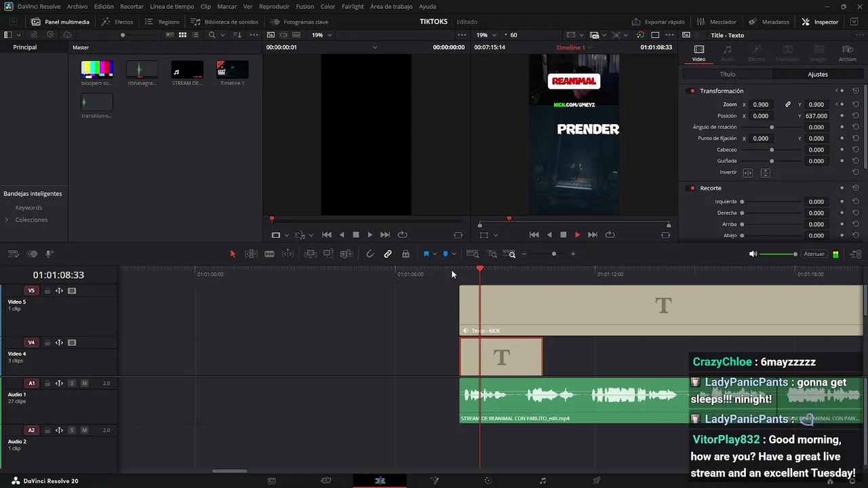Image resolution: width=868 pixels, height=488 pixels.
Task: Click the Insert clip icon
Action: pyautogui.click(x=311, y=254)
